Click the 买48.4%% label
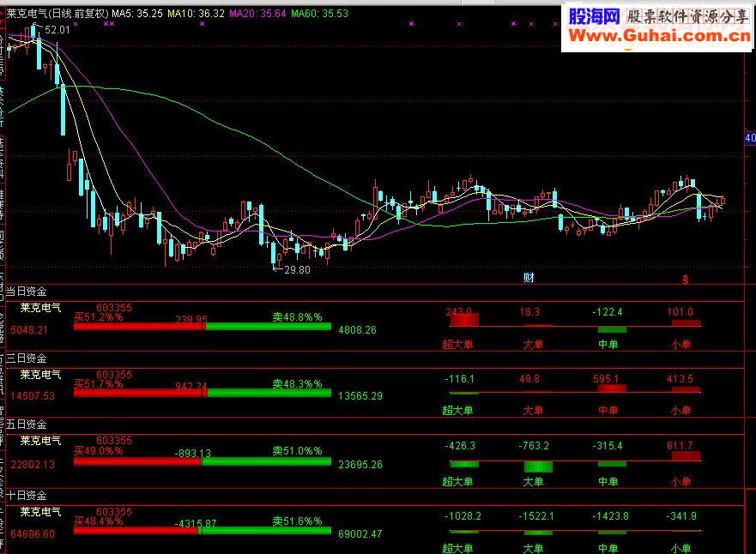The height and width of the screenshot is (554, 756). point(99,521)
